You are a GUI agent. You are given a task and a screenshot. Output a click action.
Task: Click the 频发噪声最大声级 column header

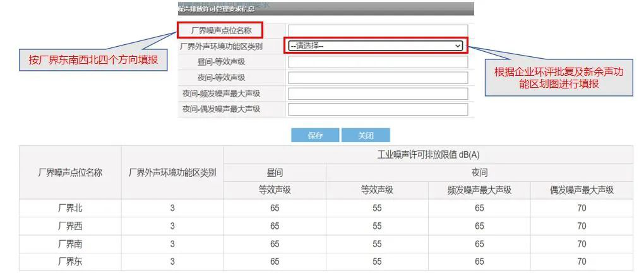pos(479,190)
